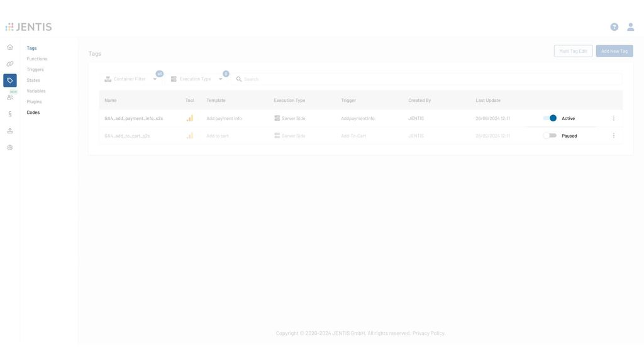Toggle off the GA4_add_payment_info_s2s active switch
Image resolution: width=644 pixels, height=362 pixels.
coord(550,118)
